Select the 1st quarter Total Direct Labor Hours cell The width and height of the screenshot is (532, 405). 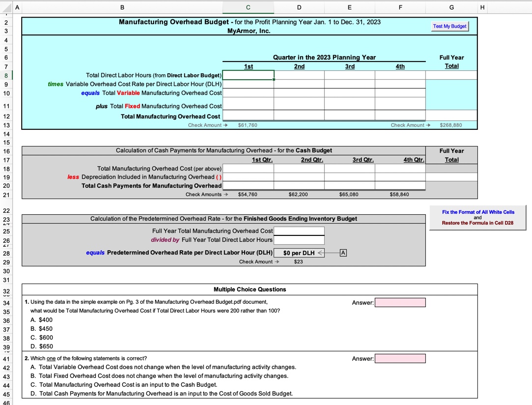pyautogui.click(x=248, y=75)
